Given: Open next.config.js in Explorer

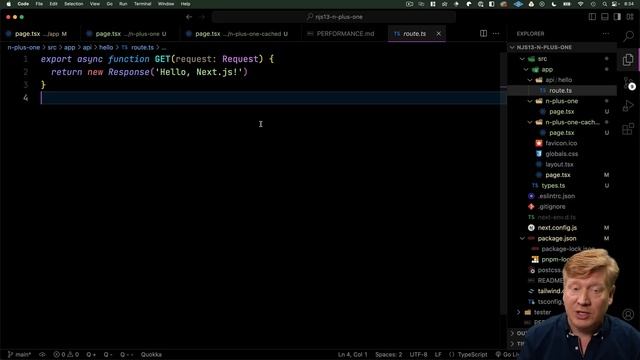Looking at the screenshot, I should click(x=562, y=228).
